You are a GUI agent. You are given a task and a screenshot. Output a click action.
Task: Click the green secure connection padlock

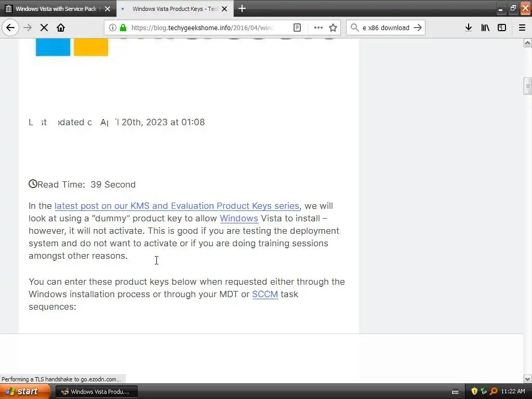tap(123, 28)
